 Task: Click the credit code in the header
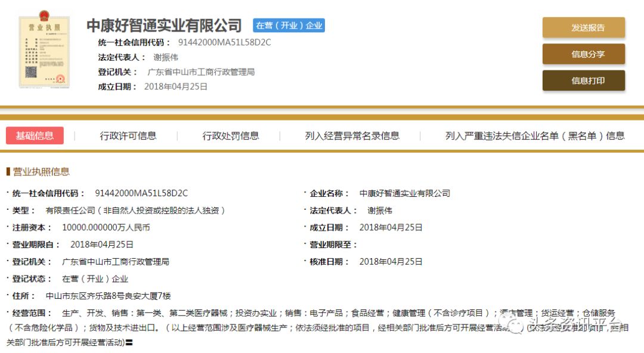(x=224, y=42)
